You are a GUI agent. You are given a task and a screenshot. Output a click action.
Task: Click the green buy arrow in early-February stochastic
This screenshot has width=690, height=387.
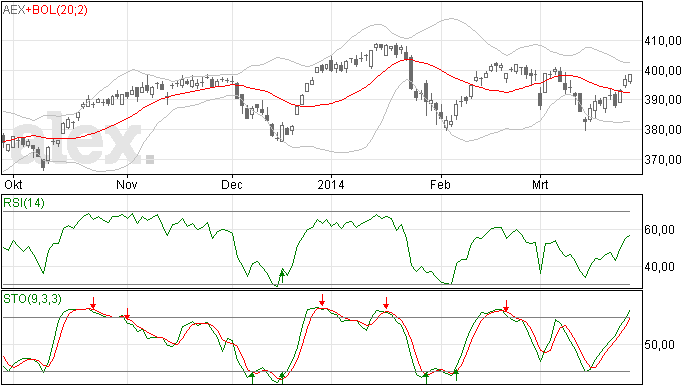pos(456,376)
